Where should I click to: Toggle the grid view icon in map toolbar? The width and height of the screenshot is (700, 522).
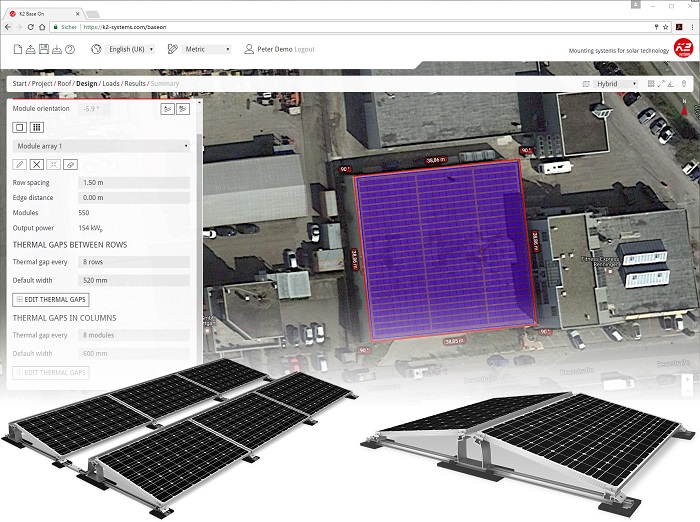pyautogui.click(x=651, y=84)
